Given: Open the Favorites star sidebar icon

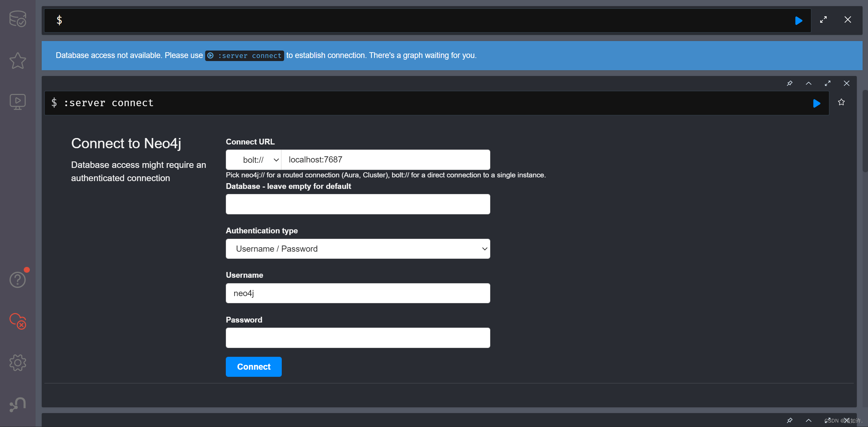Looking at the screenshot, I should [18, 61].
